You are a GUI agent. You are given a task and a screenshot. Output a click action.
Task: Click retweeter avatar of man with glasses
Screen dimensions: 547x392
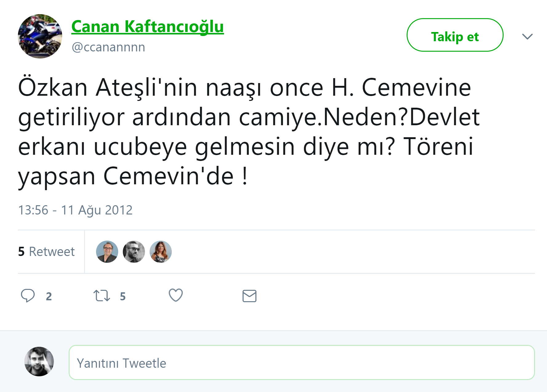pyautogui.click(x=107, y=252)
